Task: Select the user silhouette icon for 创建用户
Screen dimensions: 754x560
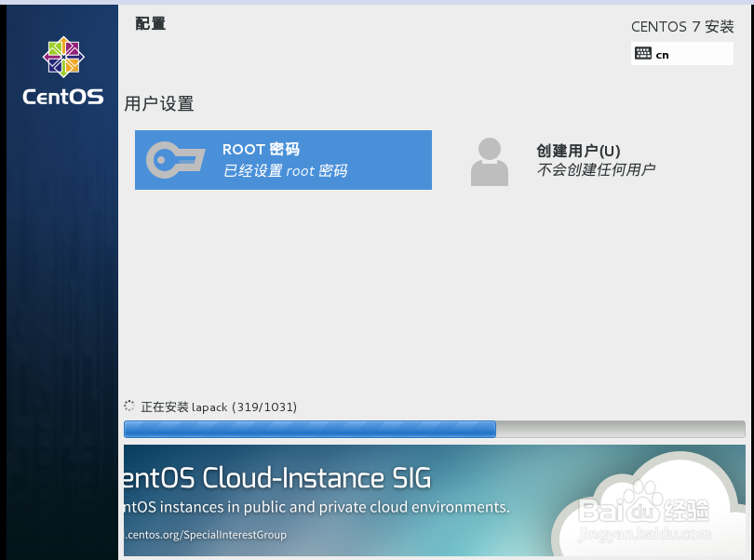Action: click(490, 160)
